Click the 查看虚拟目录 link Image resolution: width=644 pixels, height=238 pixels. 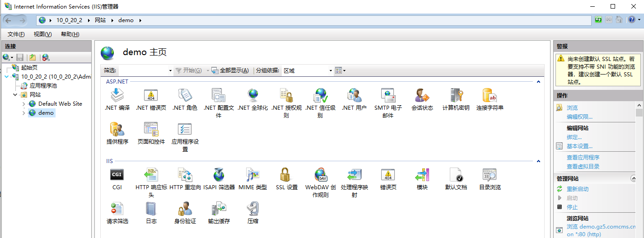coord(583,167)
